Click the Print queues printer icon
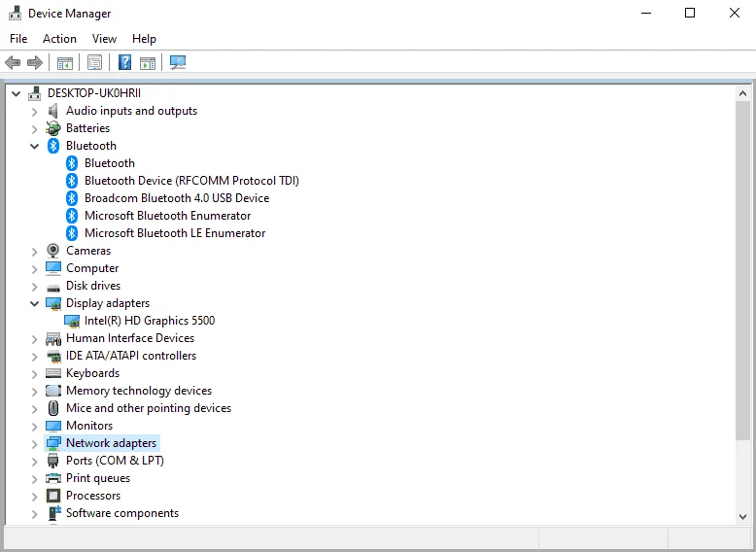The height and width of the screenshot is (552, 756). pos(53,478)
